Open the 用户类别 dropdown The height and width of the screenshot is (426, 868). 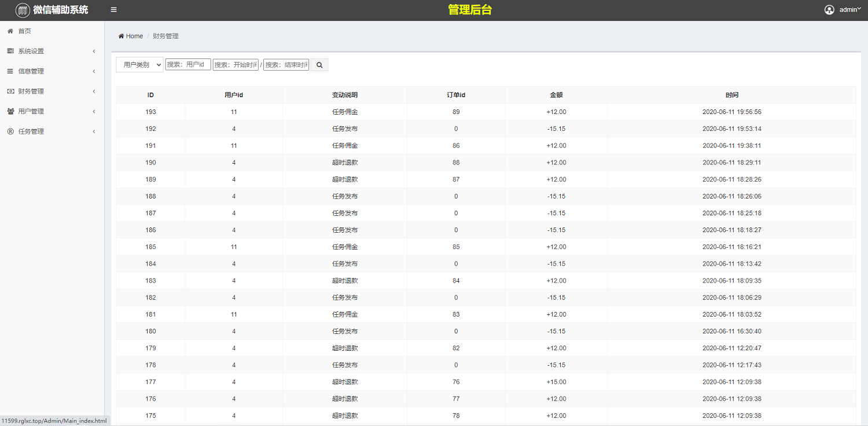point(139,65)
